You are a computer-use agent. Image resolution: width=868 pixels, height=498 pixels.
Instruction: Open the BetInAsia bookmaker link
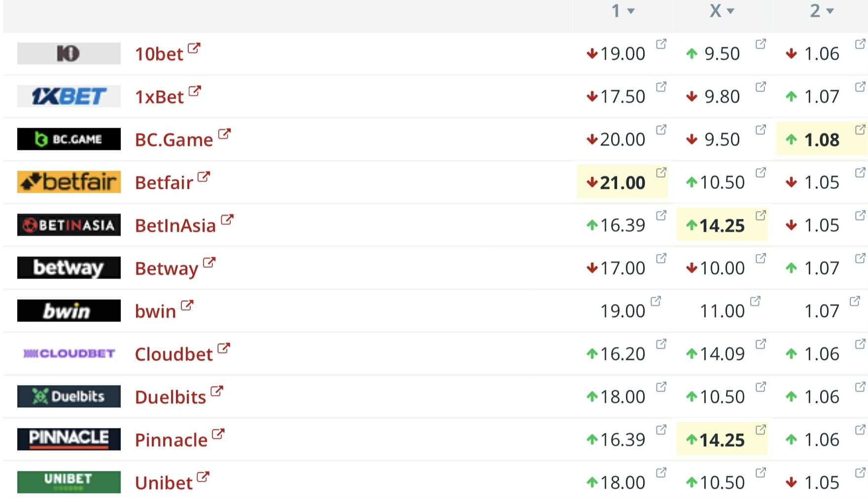[x=175, y=225]
